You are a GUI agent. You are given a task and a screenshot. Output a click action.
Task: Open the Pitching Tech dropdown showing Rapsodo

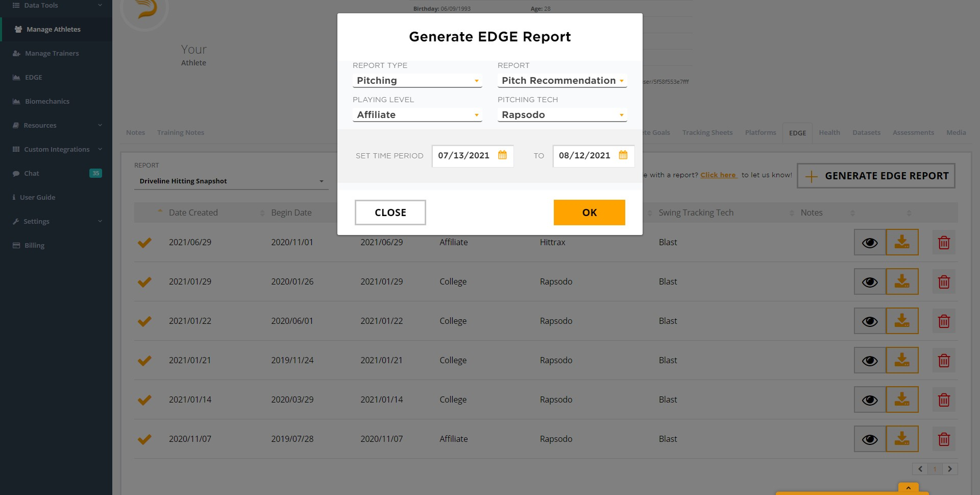tap(562, 115)
